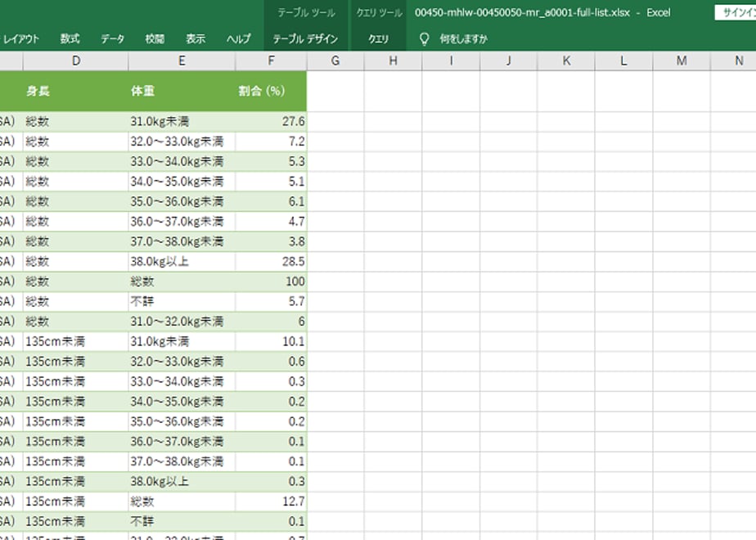This screenshot has width=756, height=540.
Task: Open the ヘルプ tab
Action: (x=239, y=39)
